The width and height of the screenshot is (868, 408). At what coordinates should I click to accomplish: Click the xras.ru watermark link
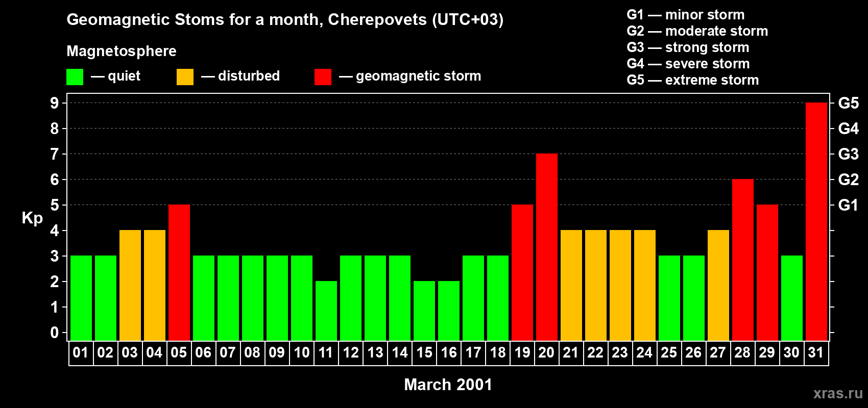point(838,393)
